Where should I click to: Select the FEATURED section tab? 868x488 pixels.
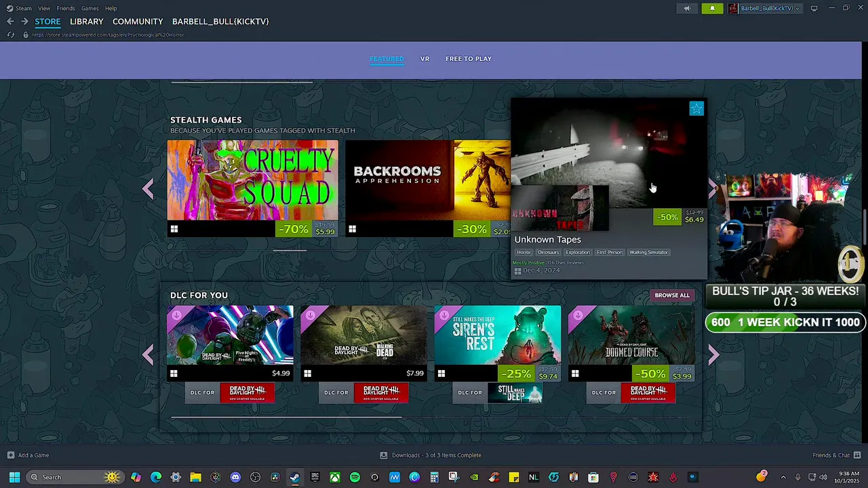point(387,59)
